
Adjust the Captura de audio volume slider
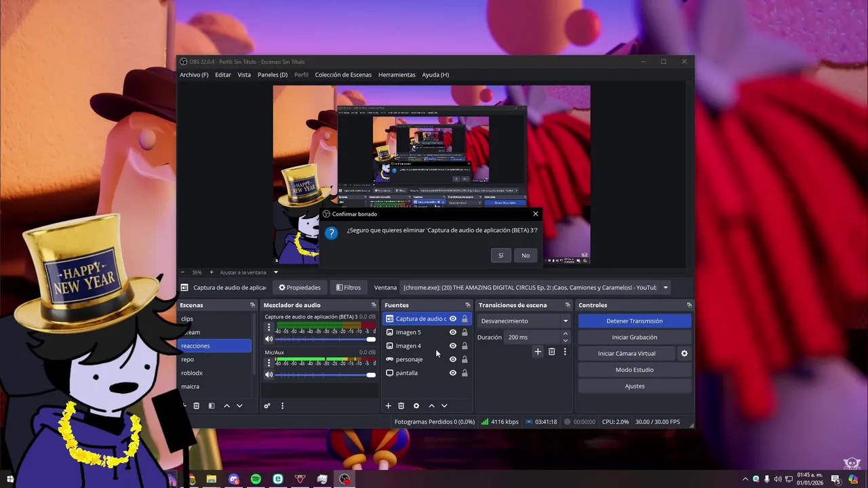tap(325, 339)
